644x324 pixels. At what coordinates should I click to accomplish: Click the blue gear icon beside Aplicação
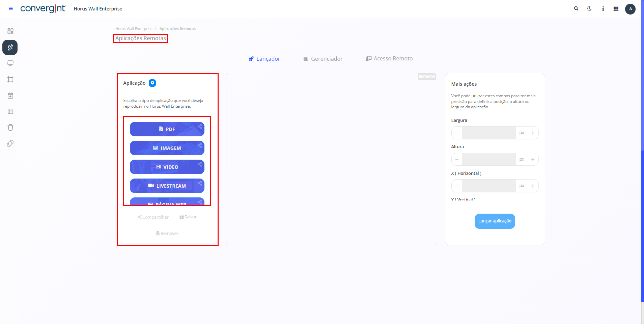(x=152, y=83)
